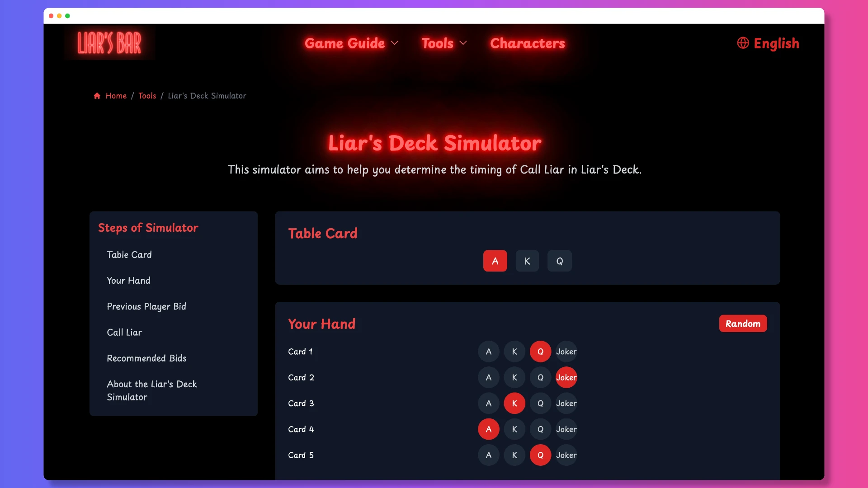
Task: Toggle Card 1 to Q selection
Action: [540, 351]
